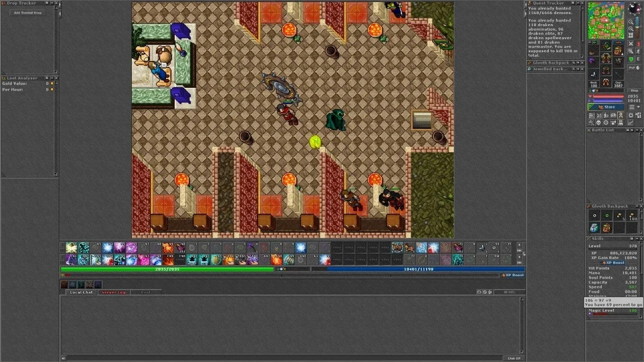The image size is (644, 362).
Task: Click the stack of 100 in the Glooth Backpack
Action: [632, 216]
